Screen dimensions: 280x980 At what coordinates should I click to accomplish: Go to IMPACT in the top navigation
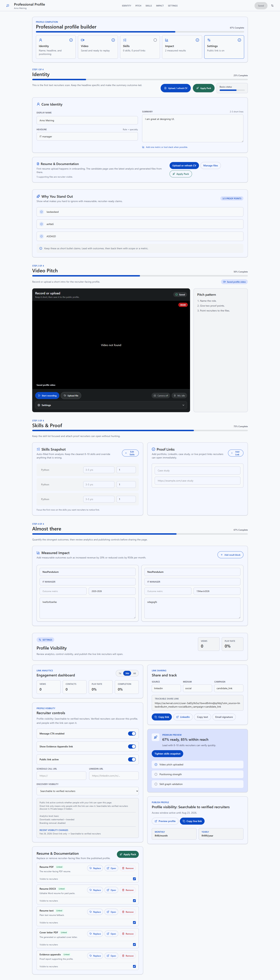[160, 6]
